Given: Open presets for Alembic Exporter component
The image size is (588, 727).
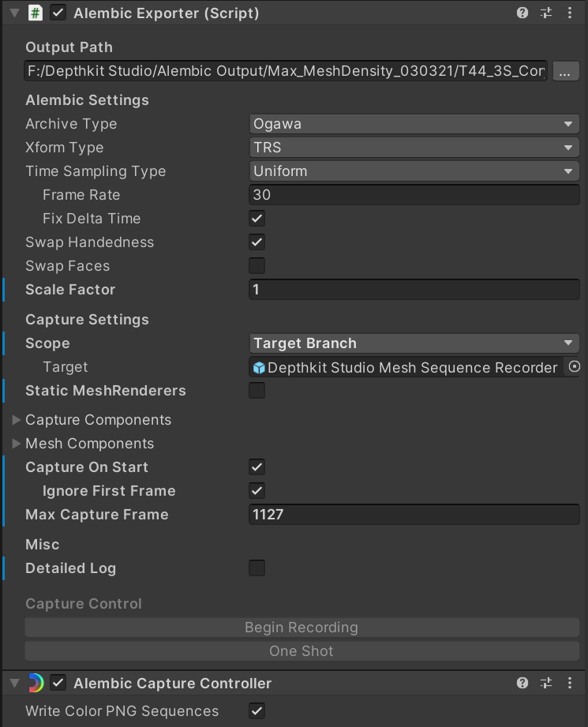Looking at the screenshot, I should pyautogui.click(x=546, y=13).
